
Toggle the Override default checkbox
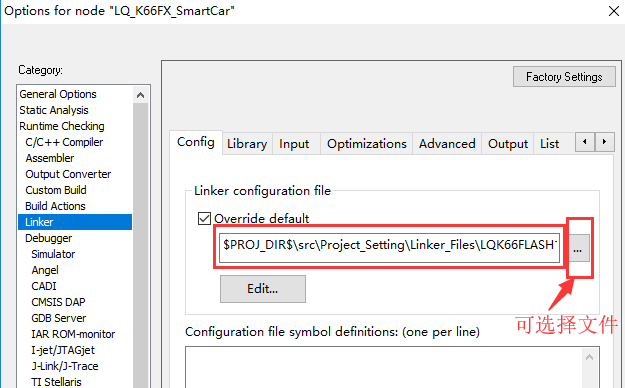click(x=204, y=219)
